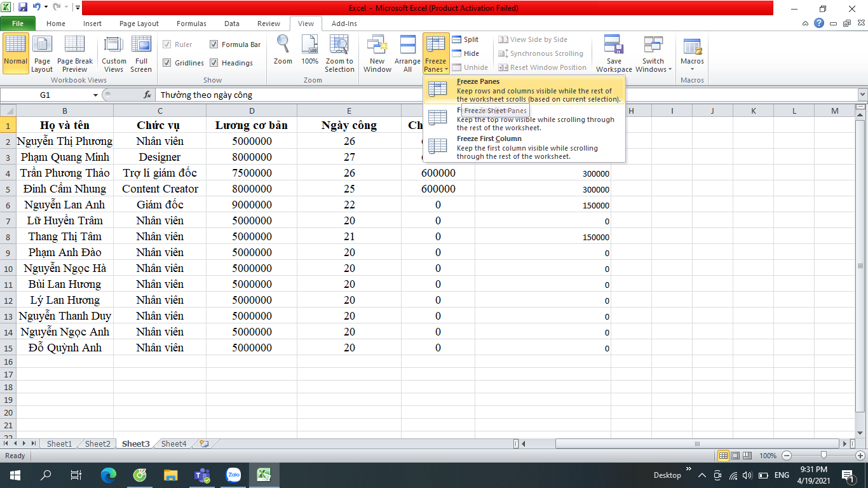Switch to the Home tab
Viewport: 868px width, 488px height.
56,24
